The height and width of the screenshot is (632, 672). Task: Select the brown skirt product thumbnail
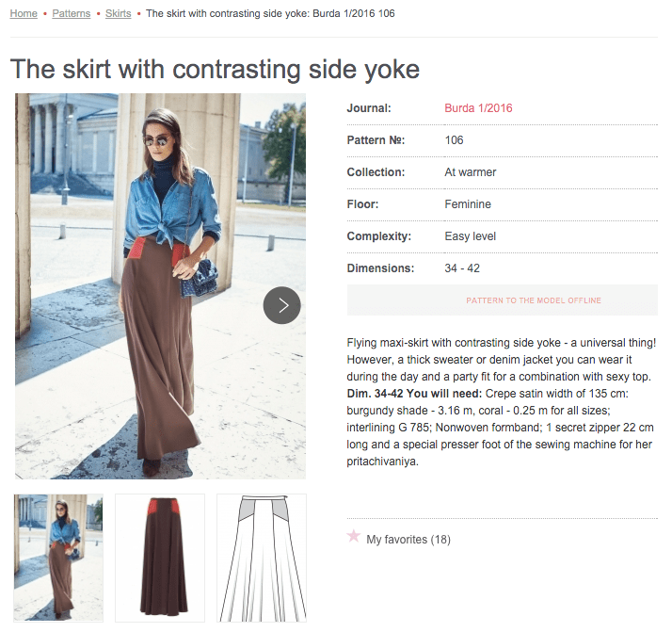click(x=160, y=558)
